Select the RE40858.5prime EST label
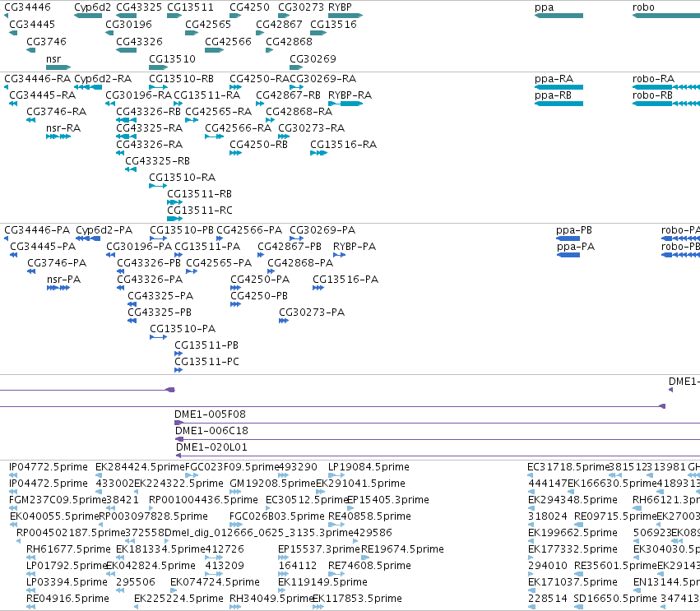 [x=369, y=516]
